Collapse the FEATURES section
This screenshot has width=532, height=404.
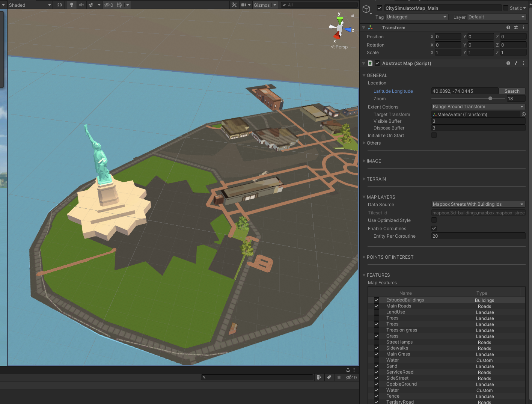point(364,275)
